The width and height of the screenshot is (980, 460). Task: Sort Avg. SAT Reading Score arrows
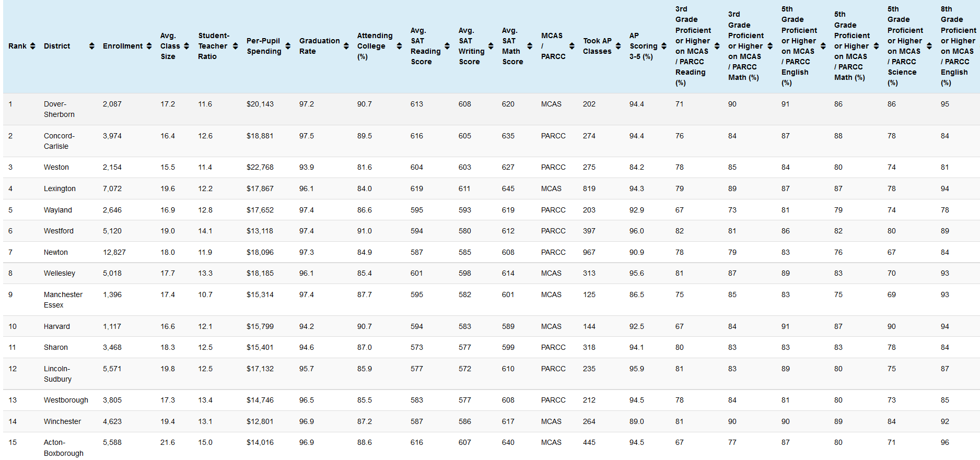(447, 46)
